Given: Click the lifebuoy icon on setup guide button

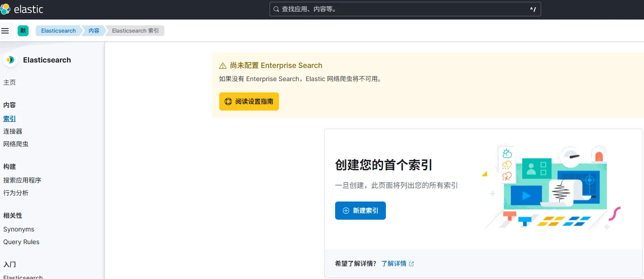Looking at the screenshot, I should (x=228, y=101).
